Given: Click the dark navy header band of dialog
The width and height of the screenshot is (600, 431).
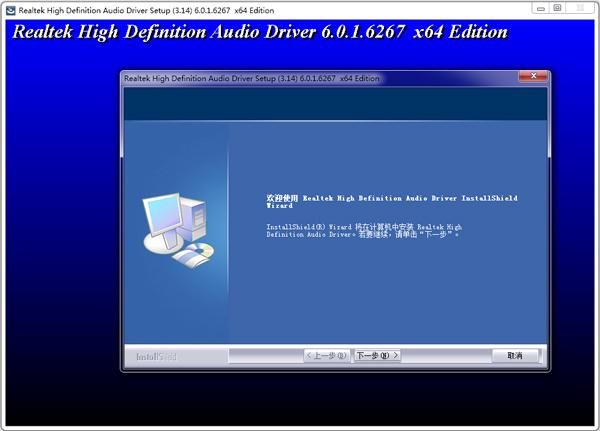Looking at the screenshot, I should click(x=336, y=104).
